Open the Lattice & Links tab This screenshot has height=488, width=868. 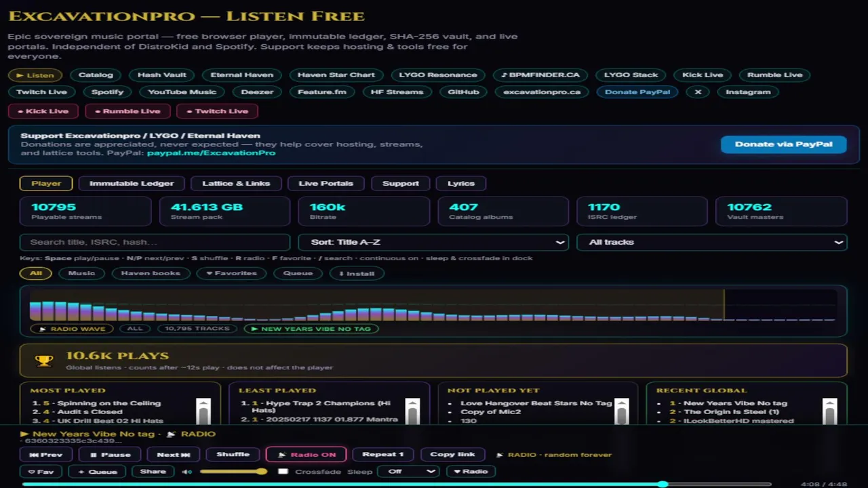[236, 183]
